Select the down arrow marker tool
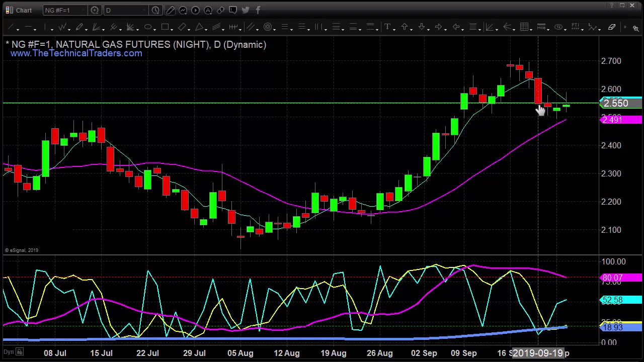The image size is (644, 362). (x=422, y=27)
